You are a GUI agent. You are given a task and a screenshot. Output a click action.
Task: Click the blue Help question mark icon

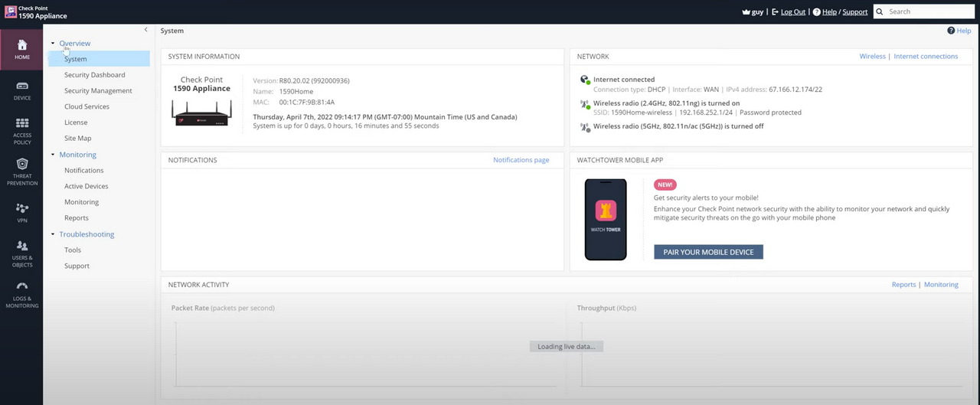coord(951,31)
